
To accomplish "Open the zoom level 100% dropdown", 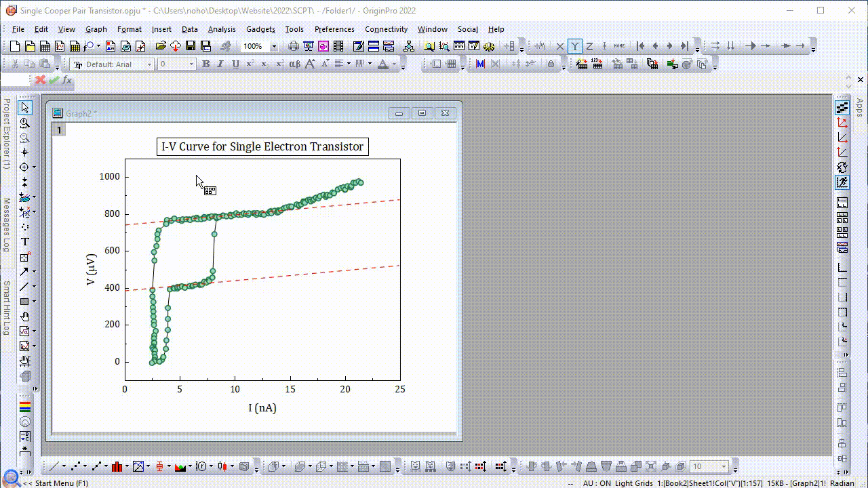I will coord(274,46).
